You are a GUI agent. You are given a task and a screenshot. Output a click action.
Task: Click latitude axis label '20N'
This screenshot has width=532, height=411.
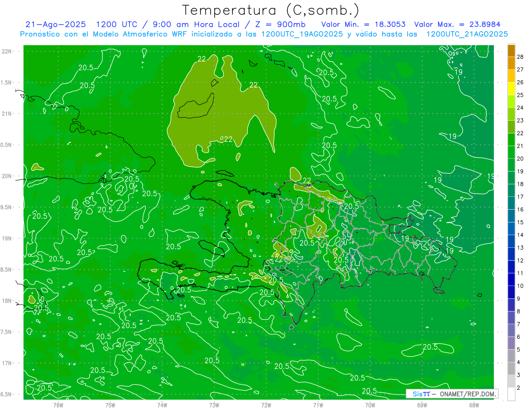coord(7,176)
